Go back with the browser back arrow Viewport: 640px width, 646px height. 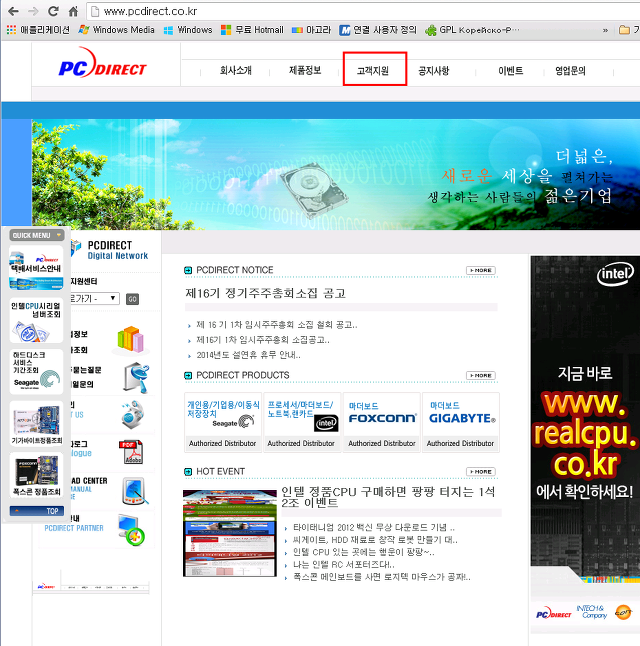[x=13, y=11]
